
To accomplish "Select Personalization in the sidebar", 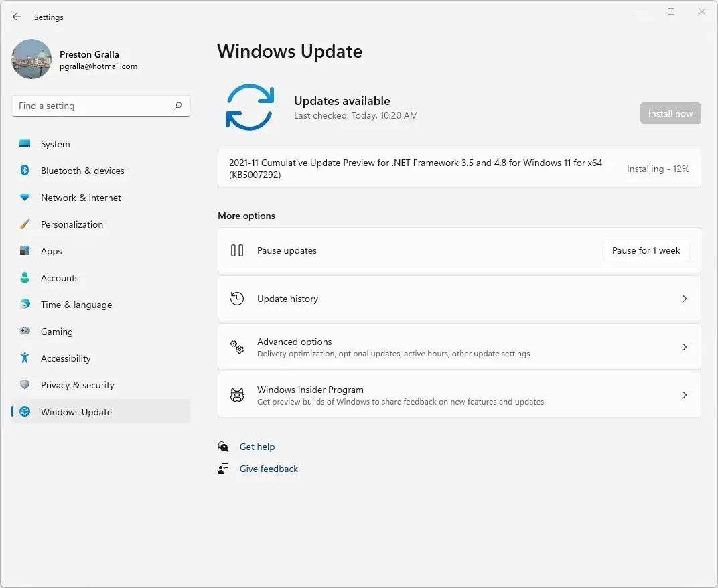I will pyautogui.click(x=100, y=224).
